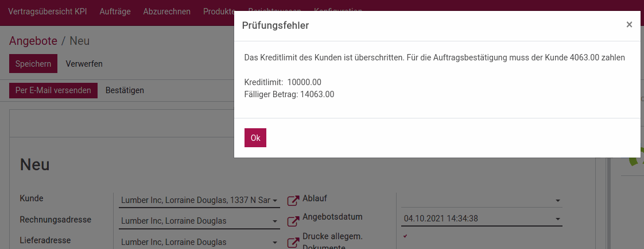644x249 pixels.
Task: Close the Prüfungsfehler dialog with X
Action: tap(629, 25)
